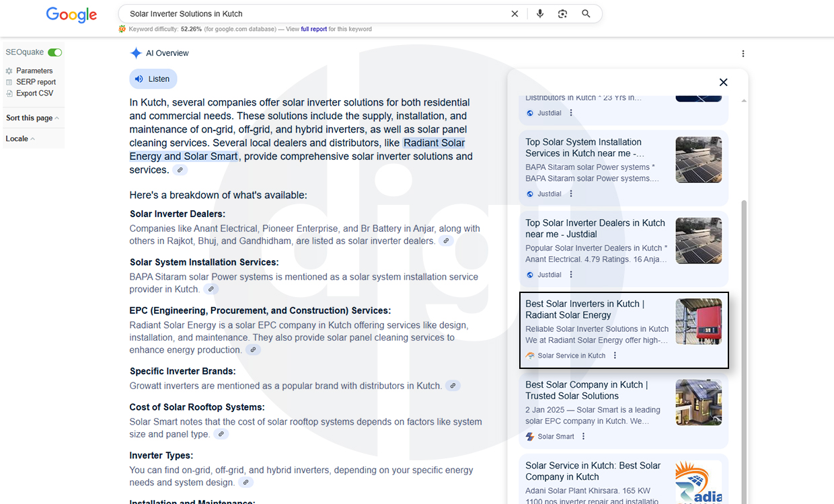Expand the Sort this page section
834x504 pixels.
pyautogui.click(x=32, y=118)
